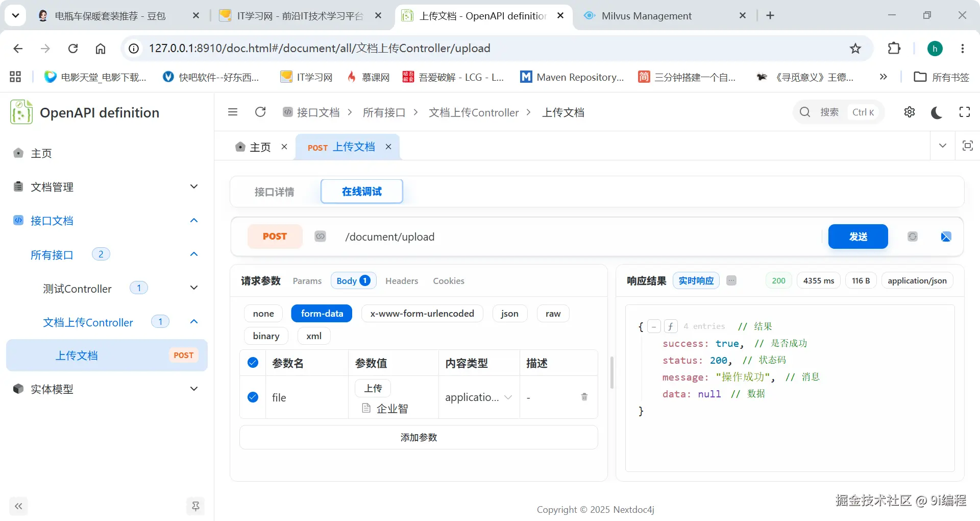Delete the file parameter row

tap(584, 397)
